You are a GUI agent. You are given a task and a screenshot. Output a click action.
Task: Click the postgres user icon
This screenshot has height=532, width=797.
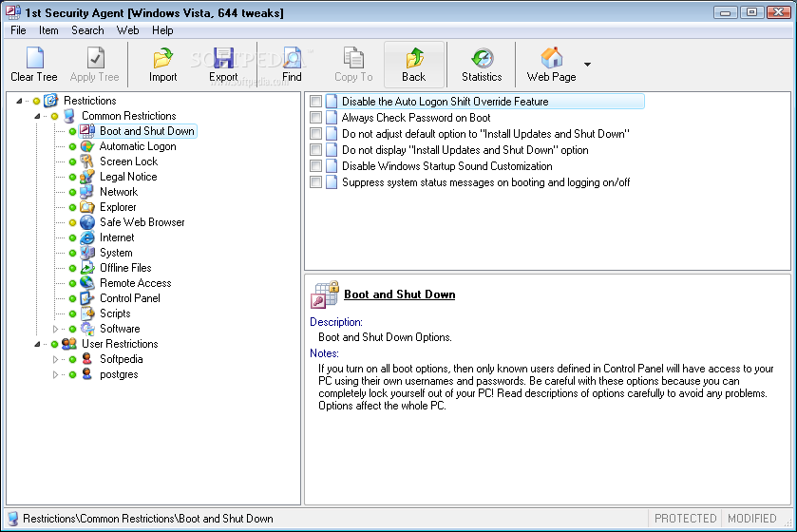pos(86,374)
